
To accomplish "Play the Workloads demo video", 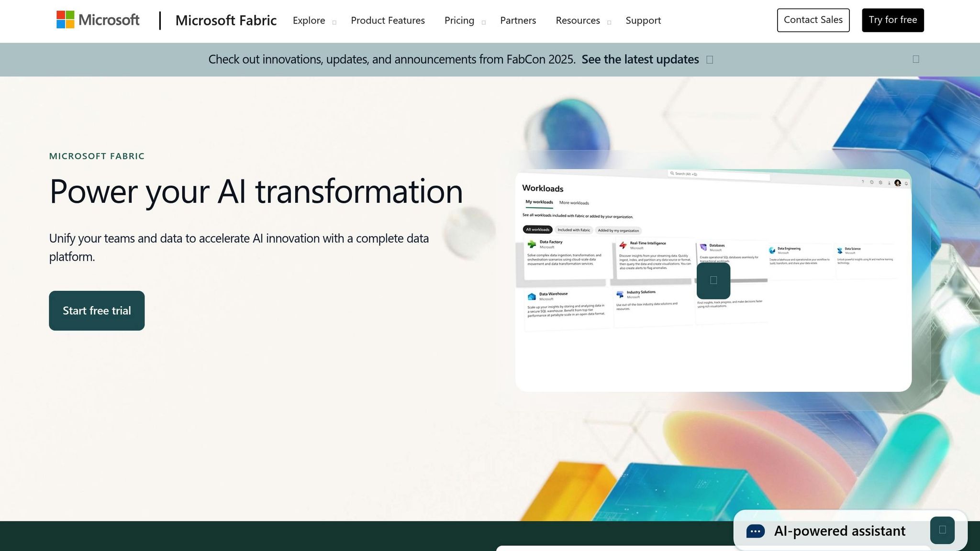I will (713, 280).
